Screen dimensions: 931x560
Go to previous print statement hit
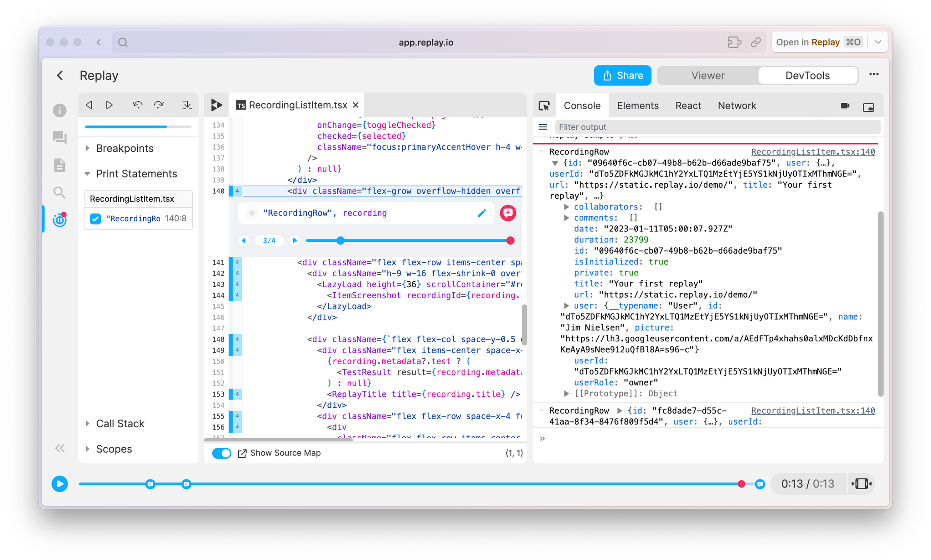coord(244,240)
